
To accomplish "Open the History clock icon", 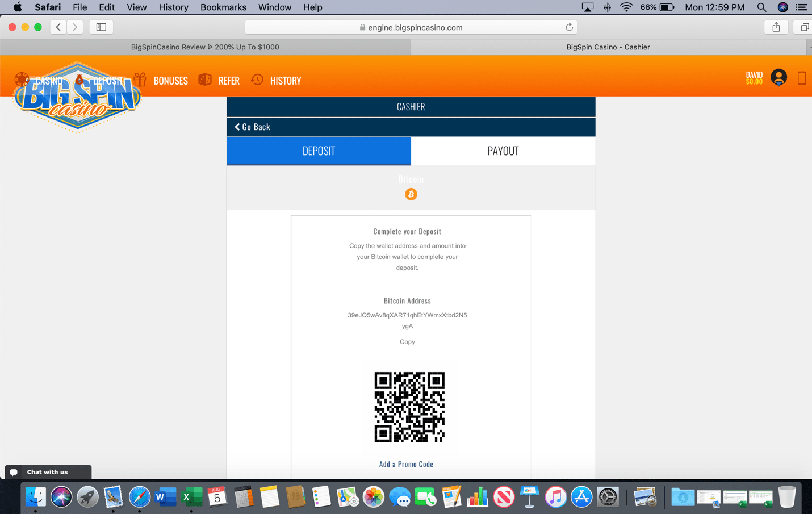I will click(x=257, y=80).
